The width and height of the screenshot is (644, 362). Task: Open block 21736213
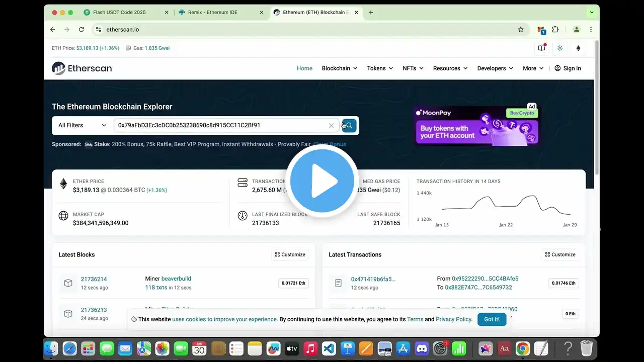pyautogui.click(x=94, y=310)
